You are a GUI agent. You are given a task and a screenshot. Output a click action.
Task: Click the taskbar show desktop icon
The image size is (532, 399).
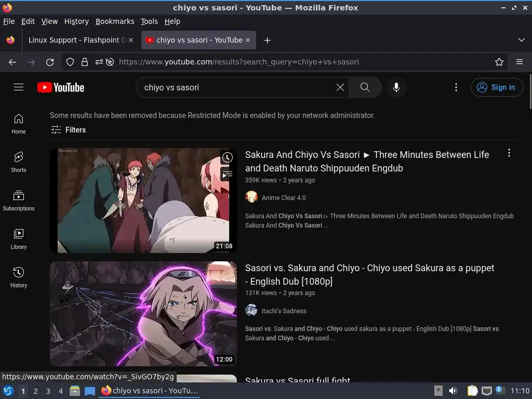(x=90, y=391)
